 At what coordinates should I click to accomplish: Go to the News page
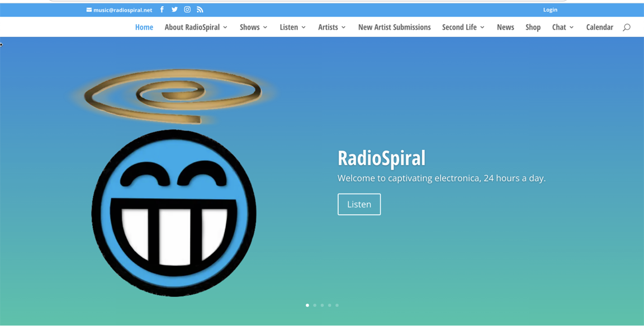point(505,27)
